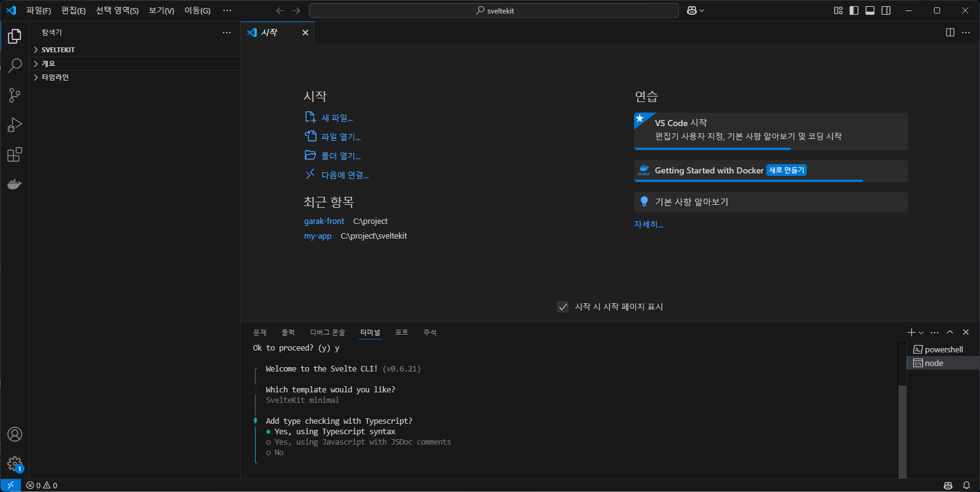Open the 파일(F) menu
Viewport: 980px width, 492px height.
39,10
